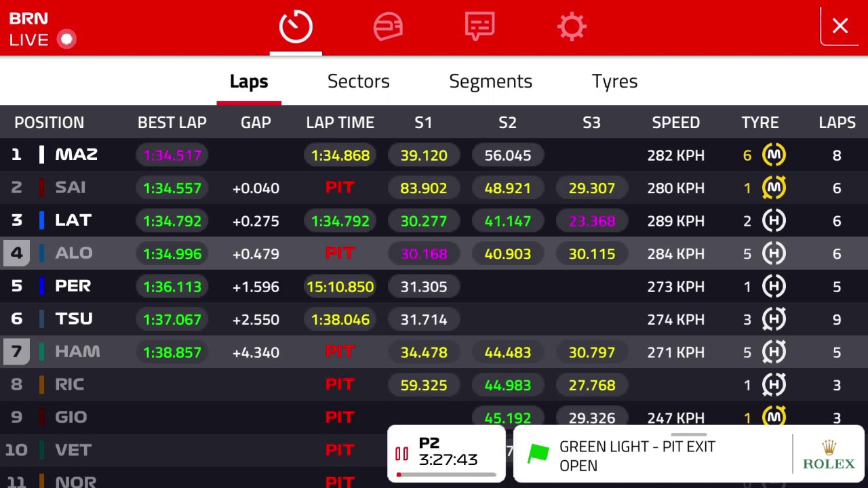The image size is (868, 488).
Task: Open the settings gear icon
Action: (572, 27)
